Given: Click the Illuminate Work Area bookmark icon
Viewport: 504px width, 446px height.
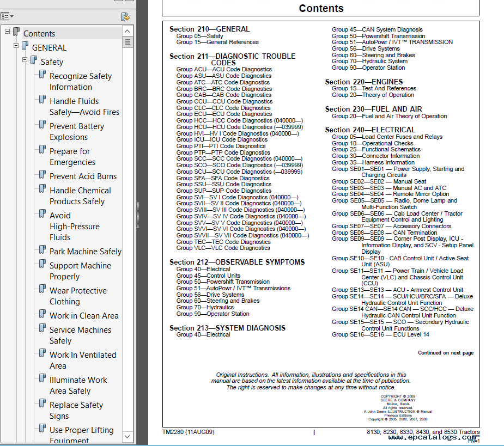Looking at the screenshot, I should click(x=42, y=378).
